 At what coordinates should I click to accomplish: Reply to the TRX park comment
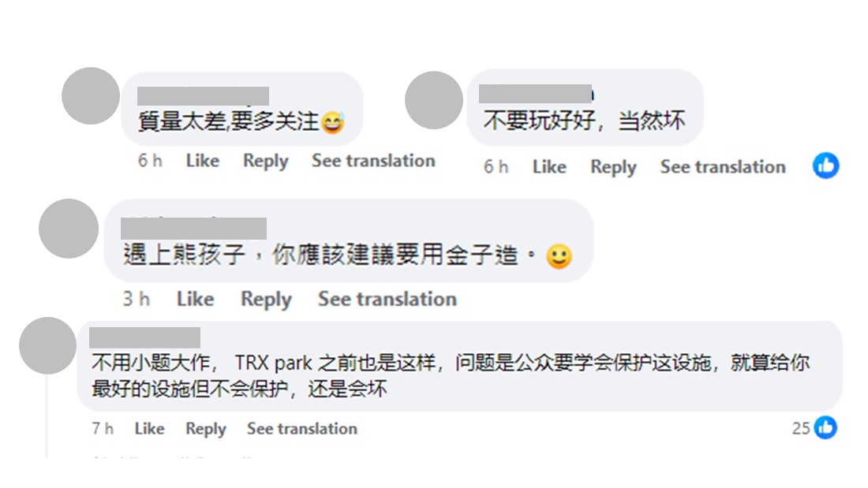(x=205, y=429)
